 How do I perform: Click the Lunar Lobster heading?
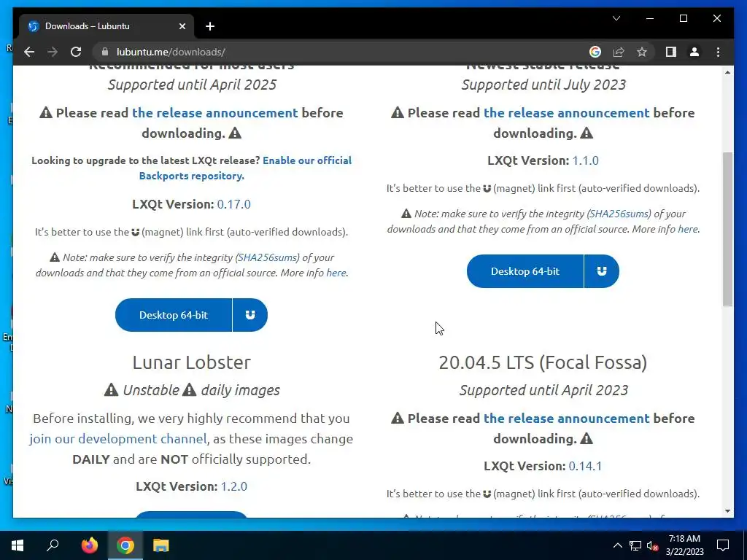pyautogui.click(x=192, y=362)
